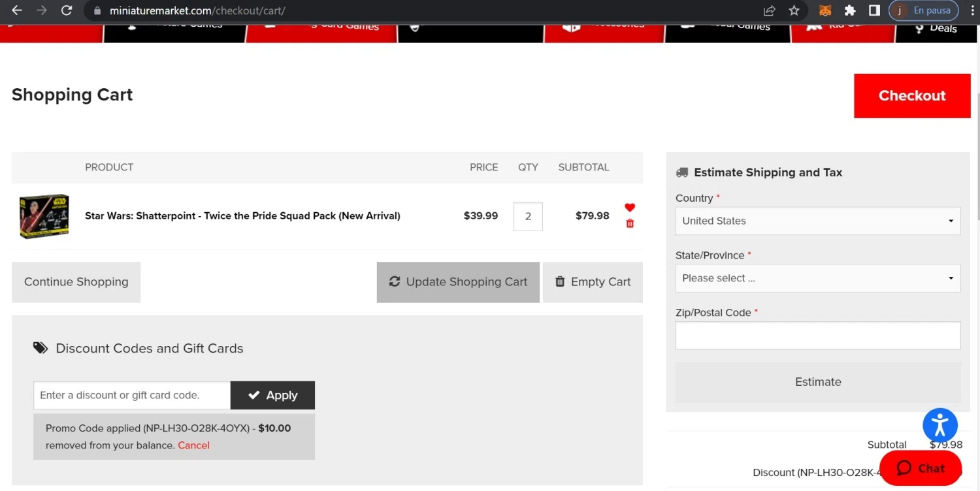Open the browser extensions puzzle menu

850,10
